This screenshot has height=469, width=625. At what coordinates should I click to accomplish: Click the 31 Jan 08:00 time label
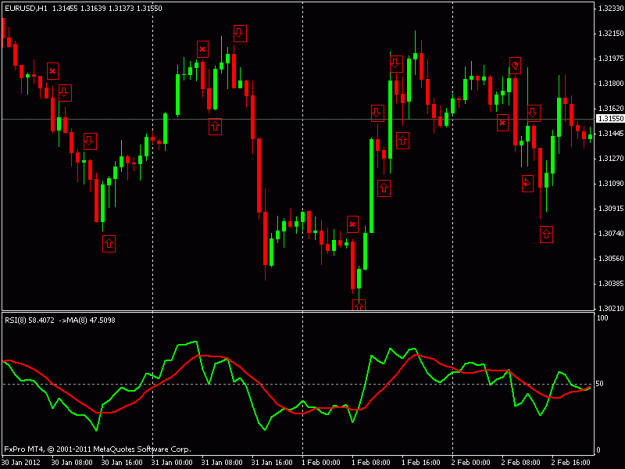(222, 462)
